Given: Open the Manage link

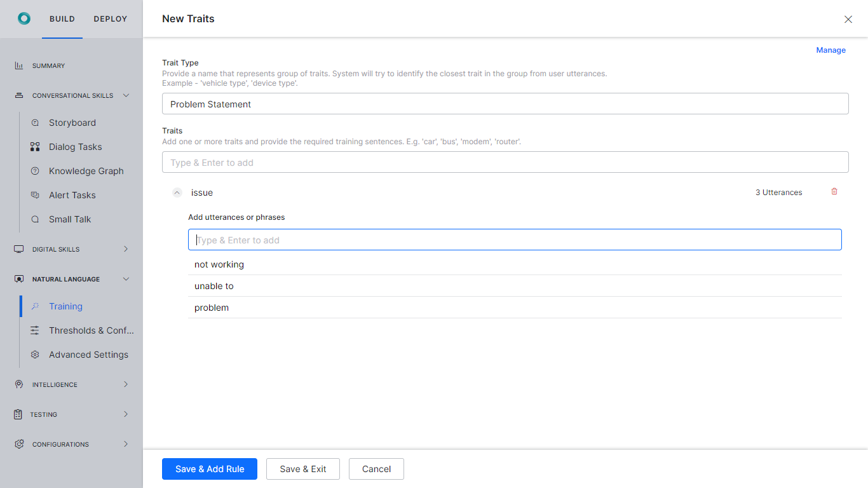Looking at the screenshot, I should [831, 50].
